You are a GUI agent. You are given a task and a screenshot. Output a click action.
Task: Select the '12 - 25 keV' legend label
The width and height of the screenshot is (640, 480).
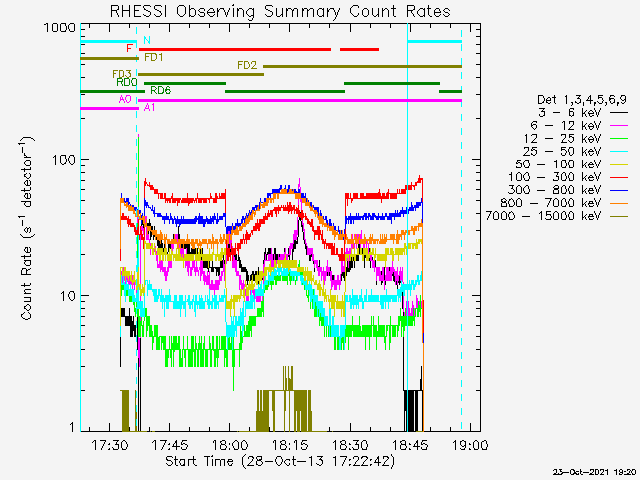coord(563,138)
